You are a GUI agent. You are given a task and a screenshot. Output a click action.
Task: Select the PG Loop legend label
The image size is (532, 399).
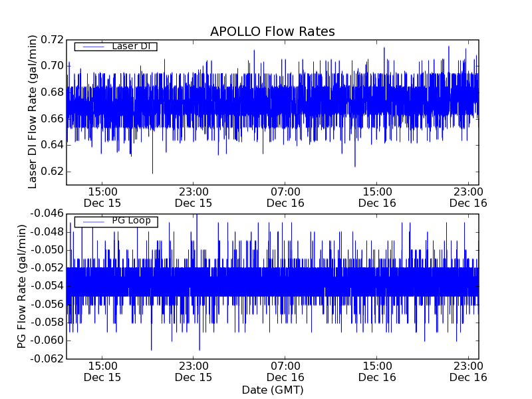(x=131, y=221)
